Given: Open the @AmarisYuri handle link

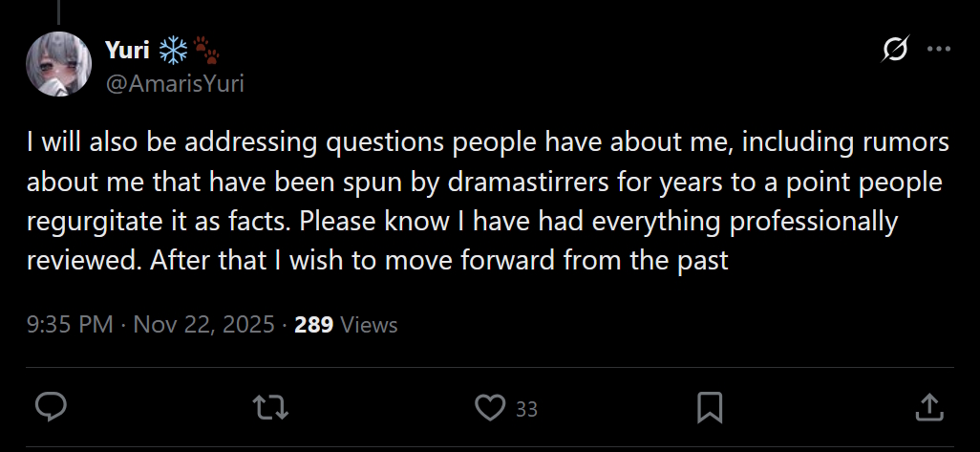Looking at the screenshot, I should pyautogui.click(x=175, y=84).
